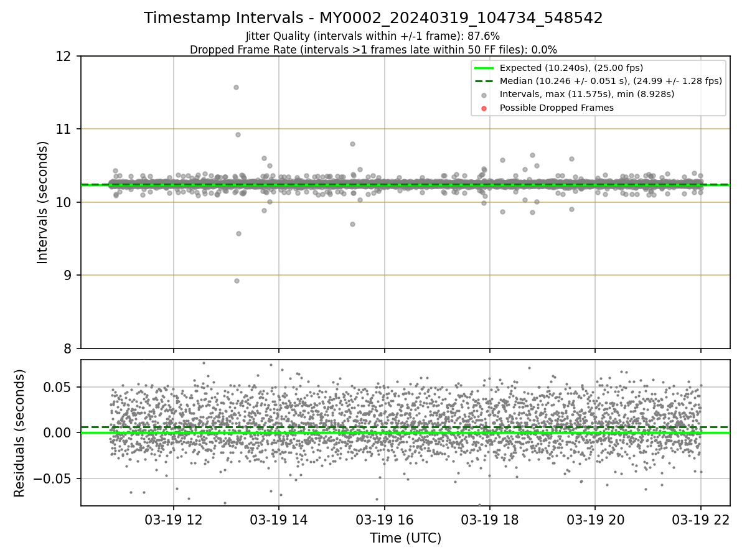Click x-axis tick label '03-19 18'
The image size is (747, 560).
pyautogui.click(x=490, y=520)
